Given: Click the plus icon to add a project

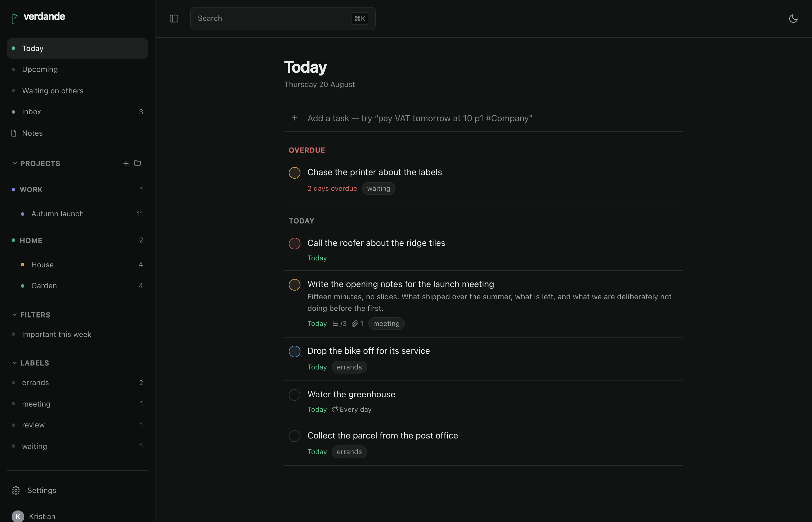Looking at the screenshot, I should pyautogui.click(x=126, y=164).
